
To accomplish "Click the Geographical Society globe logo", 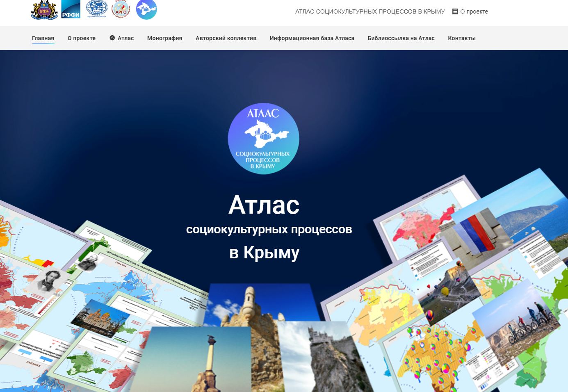I will point(97,9).
